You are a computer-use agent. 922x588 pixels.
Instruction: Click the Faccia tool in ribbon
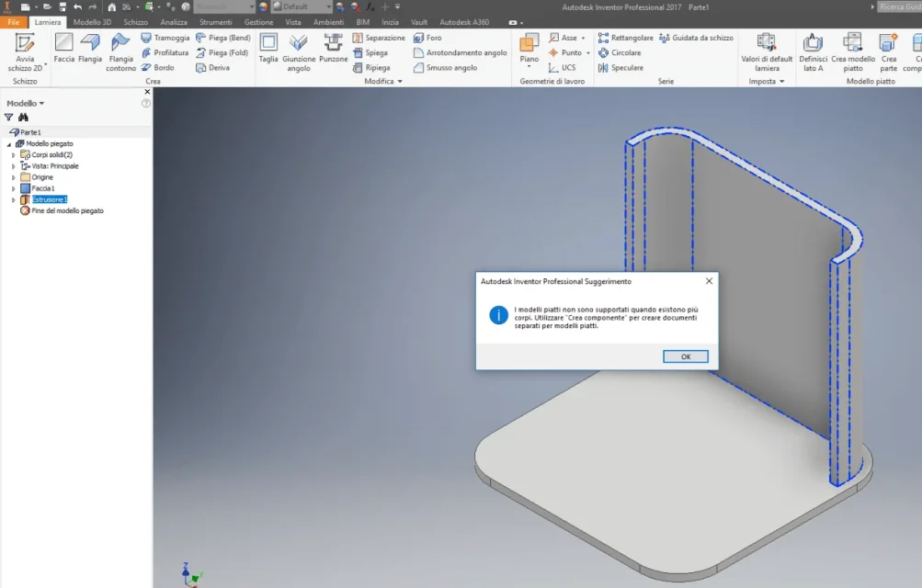63,48
